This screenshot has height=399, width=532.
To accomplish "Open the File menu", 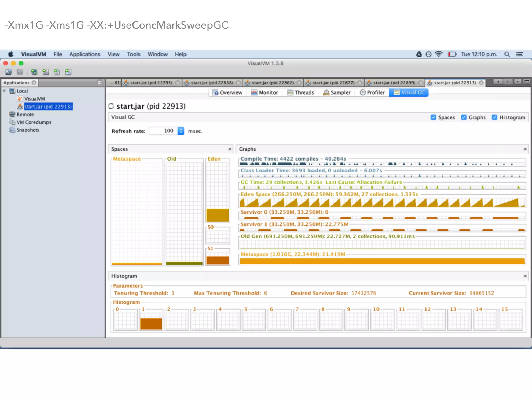I will [x=58, y=54].
